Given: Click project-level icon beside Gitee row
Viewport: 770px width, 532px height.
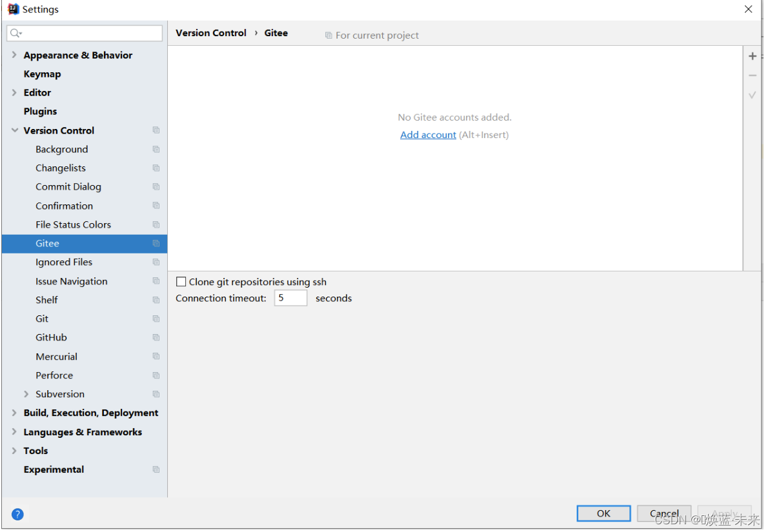Looking at the screenshot, I should 156,243.
